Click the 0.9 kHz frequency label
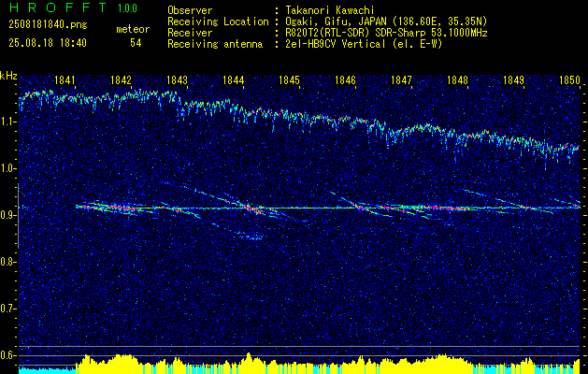The width and height of the screenshot is (588, 374). point(8,215)
